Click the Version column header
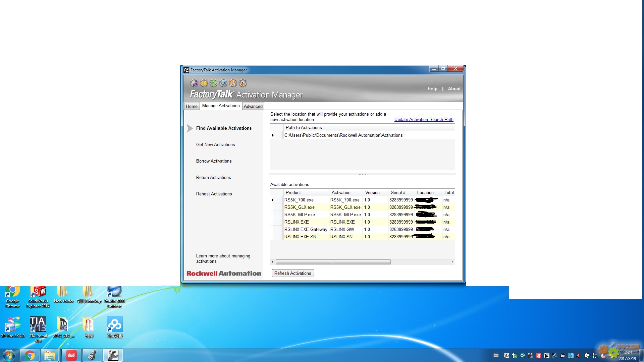Image resolution: width=644 pixels, height=362 pixels. [x=375, y=193]
